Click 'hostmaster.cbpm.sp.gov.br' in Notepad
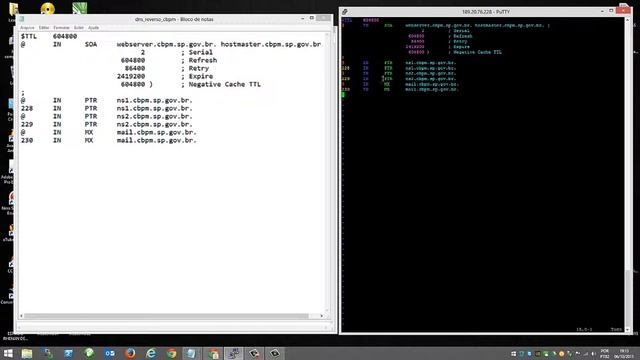This screenshot has width=640, height=360. coord(271,44)
